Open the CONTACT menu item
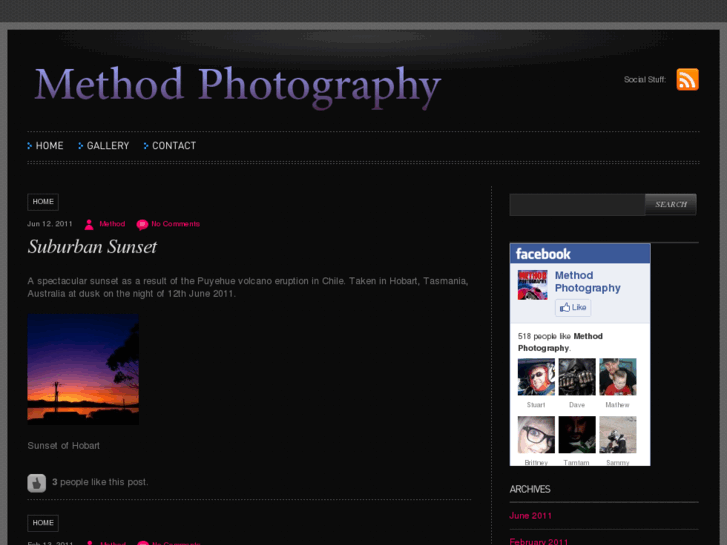 (x=173, y=146)
